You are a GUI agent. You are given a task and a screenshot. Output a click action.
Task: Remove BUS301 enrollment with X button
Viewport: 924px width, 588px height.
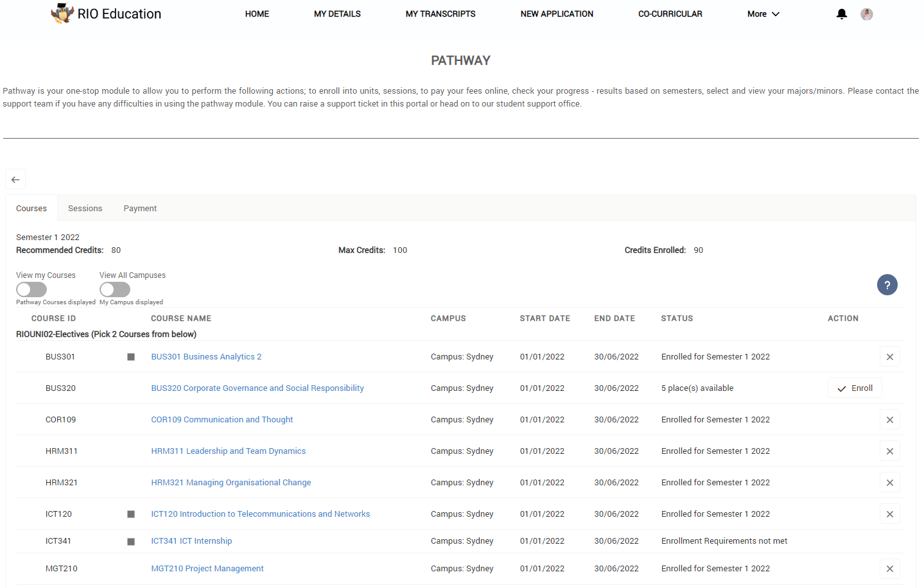coord(889,357)
